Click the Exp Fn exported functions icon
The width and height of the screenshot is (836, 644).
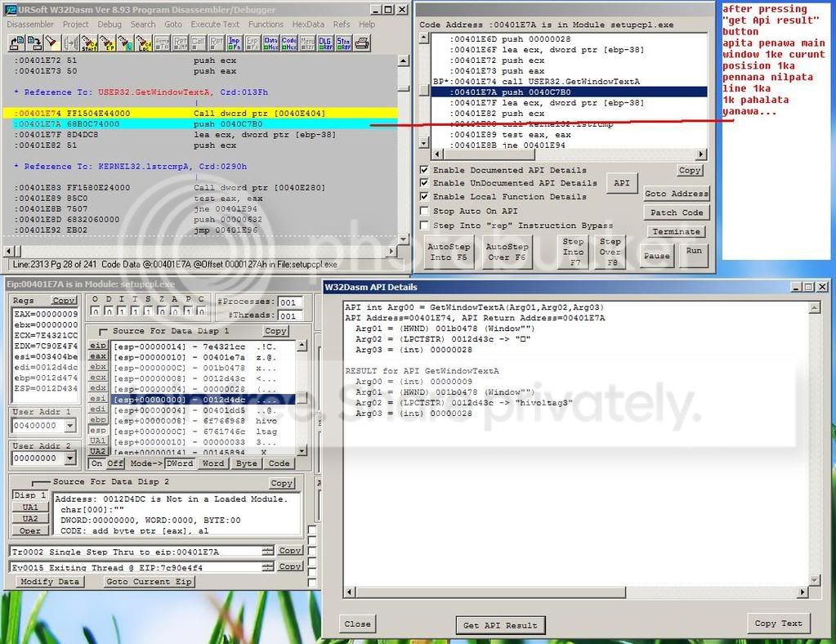[x=253, y=42]
